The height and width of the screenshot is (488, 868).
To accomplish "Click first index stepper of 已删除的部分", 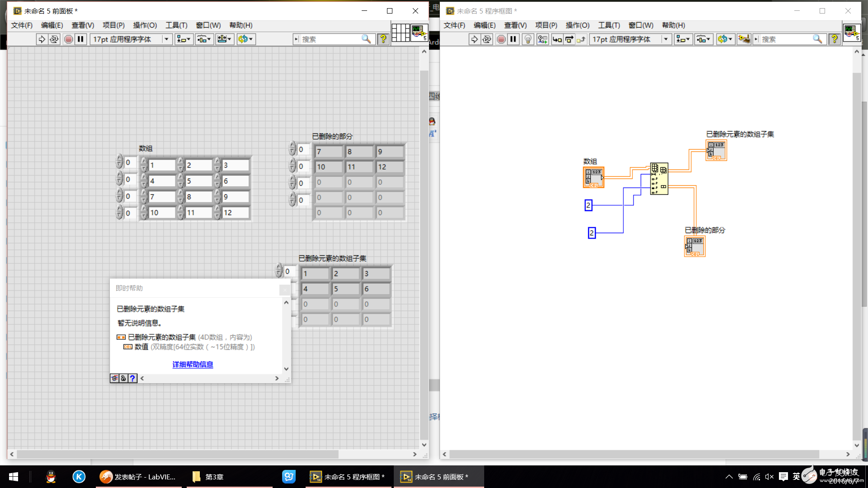I will click(292, 149).
